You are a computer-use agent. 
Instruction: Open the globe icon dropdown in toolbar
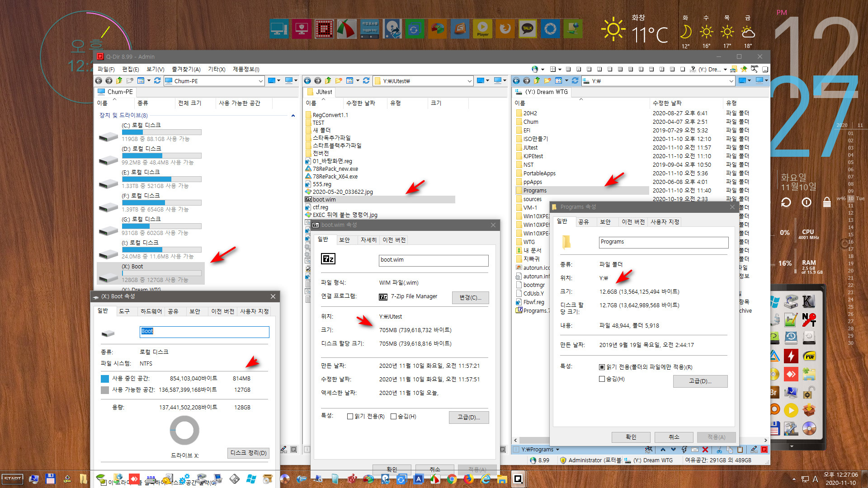tap(542, 69)
